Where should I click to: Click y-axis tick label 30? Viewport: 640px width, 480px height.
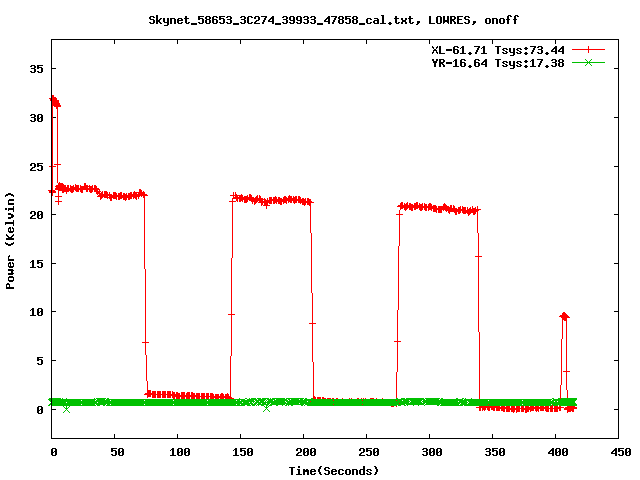[x=36, y=118]
